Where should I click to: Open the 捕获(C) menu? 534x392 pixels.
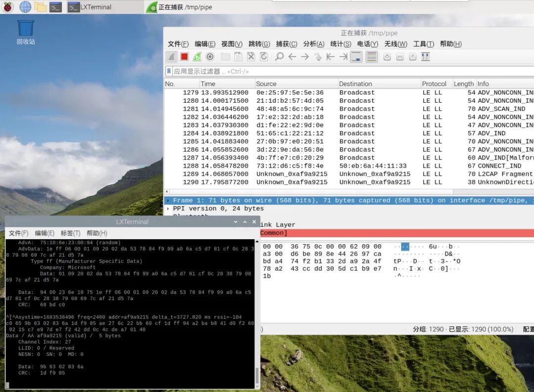[x=286, y=44]
